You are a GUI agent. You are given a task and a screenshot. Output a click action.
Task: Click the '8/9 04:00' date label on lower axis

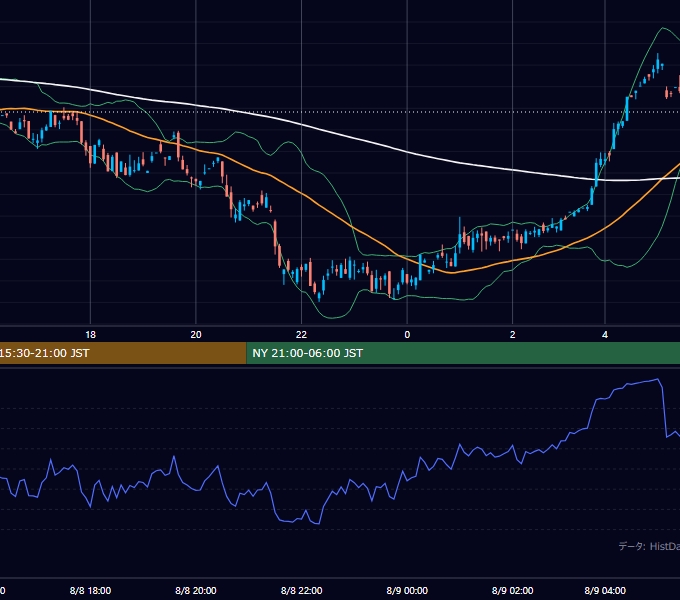(605, 590)
